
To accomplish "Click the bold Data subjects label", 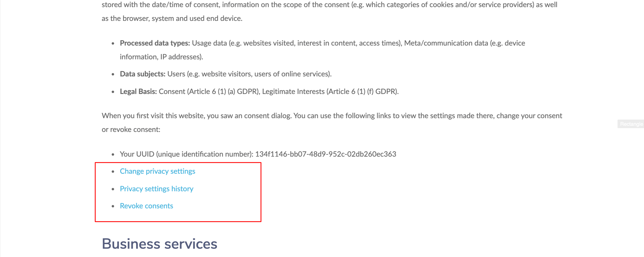I will click(x=142, y=74).
